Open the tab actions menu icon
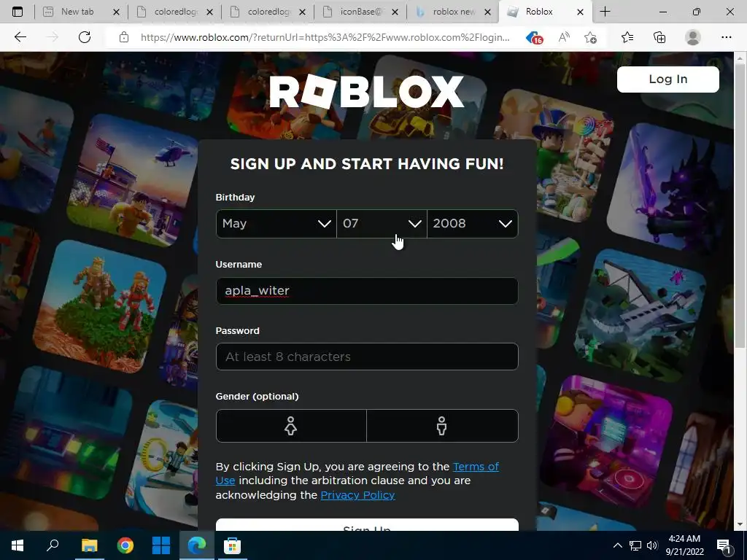This screenshot has height=560, width=747. point(18,12)
